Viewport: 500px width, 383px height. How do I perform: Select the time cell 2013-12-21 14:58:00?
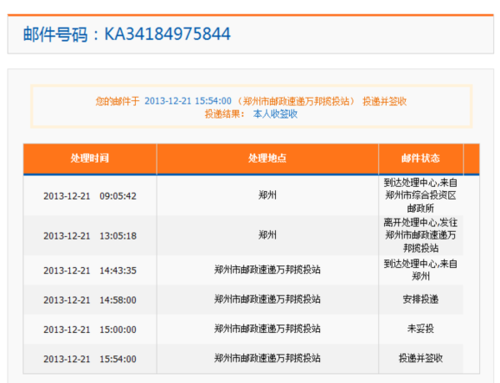pos(90,300)
